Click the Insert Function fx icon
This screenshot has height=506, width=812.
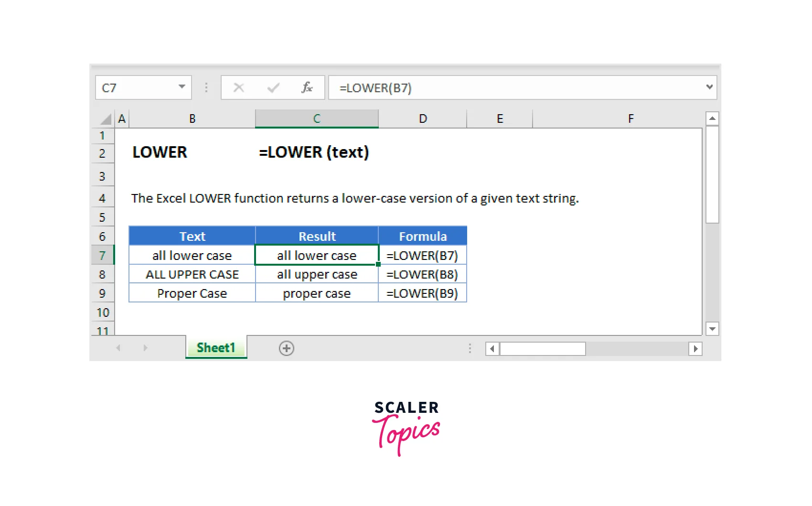point(307,88)
